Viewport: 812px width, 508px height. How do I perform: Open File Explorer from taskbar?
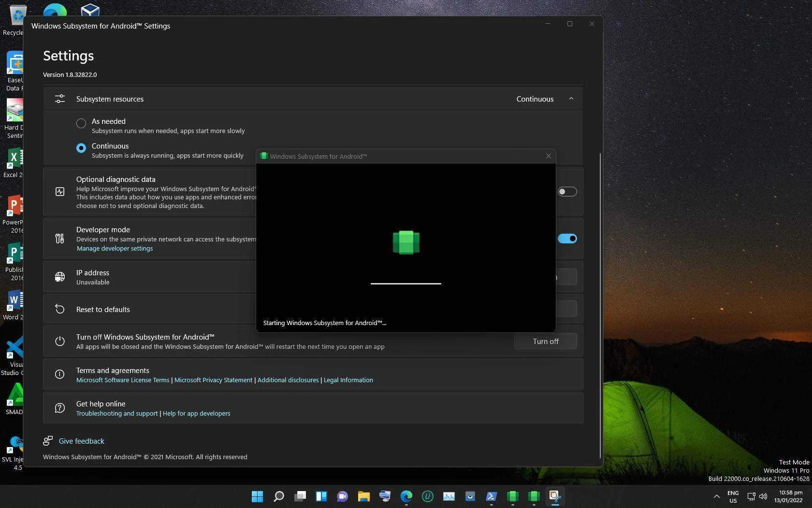click(364, 496)
